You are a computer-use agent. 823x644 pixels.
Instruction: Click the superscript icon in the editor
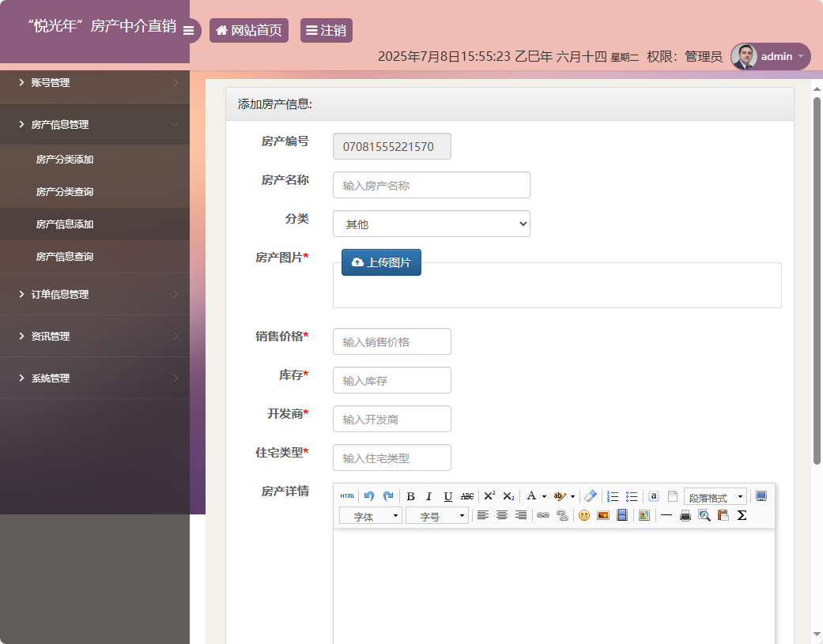[490, 496]
